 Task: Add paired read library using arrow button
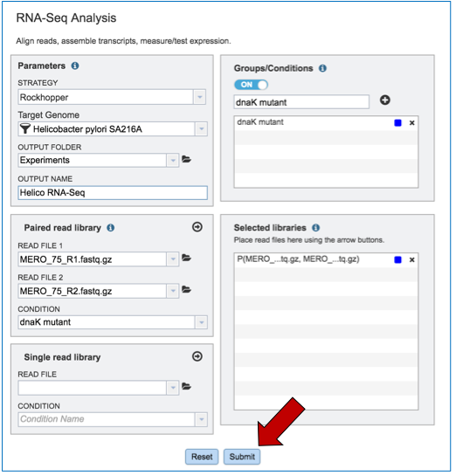(197, 227)
